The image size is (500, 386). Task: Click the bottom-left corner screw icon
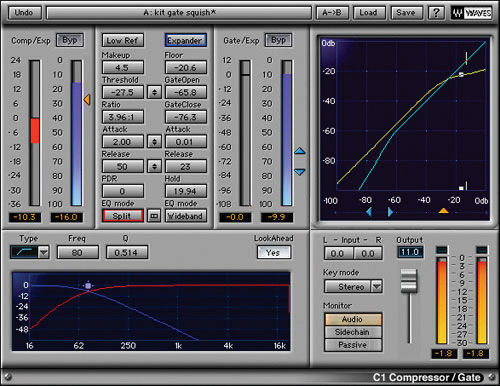pos(8,377)
